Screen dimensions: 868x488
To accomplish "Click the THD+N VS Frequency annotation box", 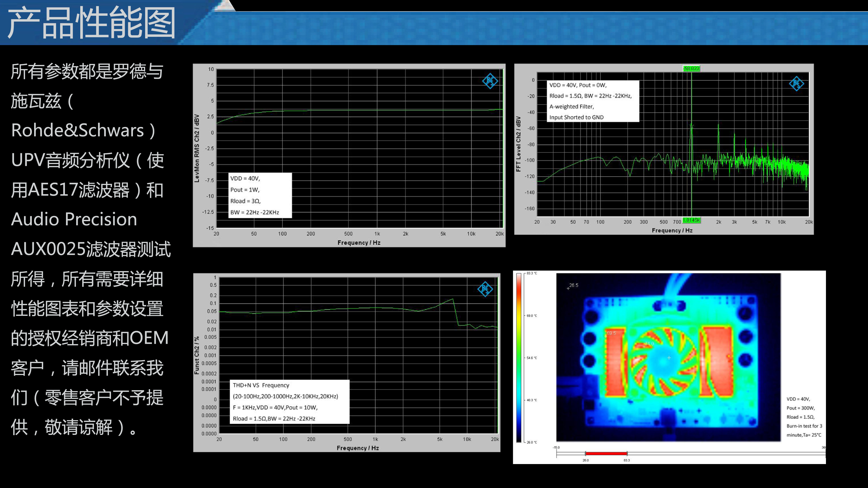I will click(289, 402).
